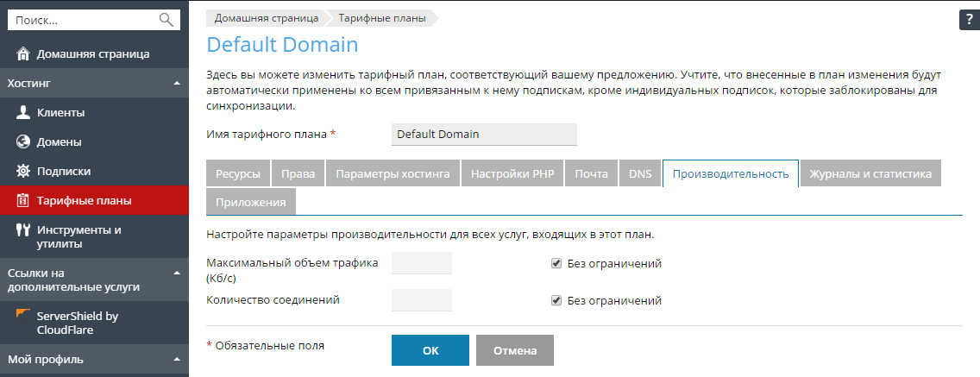Click the Имя тарифного плана input field
980x377 pixels.
point(484,135)
